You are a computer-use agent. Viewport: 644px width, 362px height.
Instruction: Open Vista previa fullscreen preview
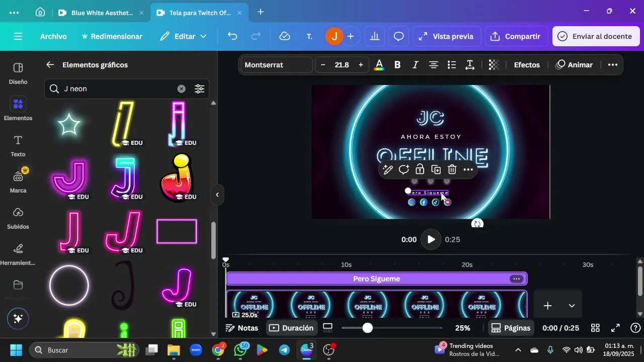[x=446, y=36]
